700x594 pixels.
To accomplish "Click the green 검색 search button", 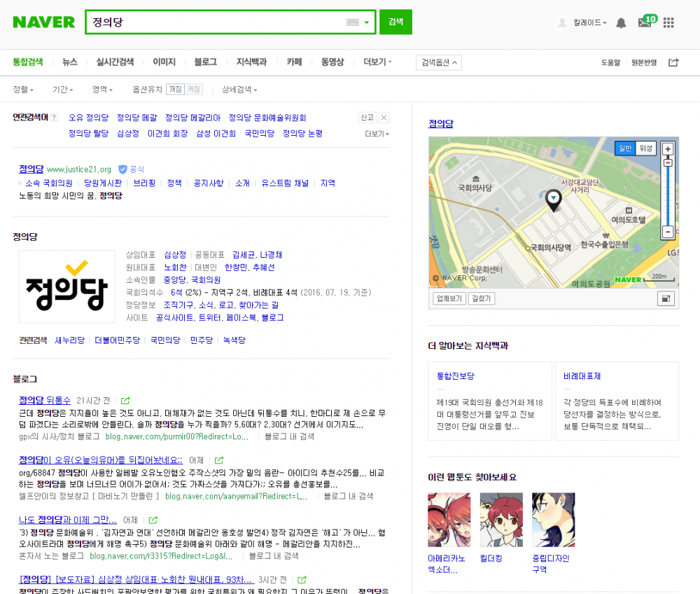I will (x=395, y=22).
